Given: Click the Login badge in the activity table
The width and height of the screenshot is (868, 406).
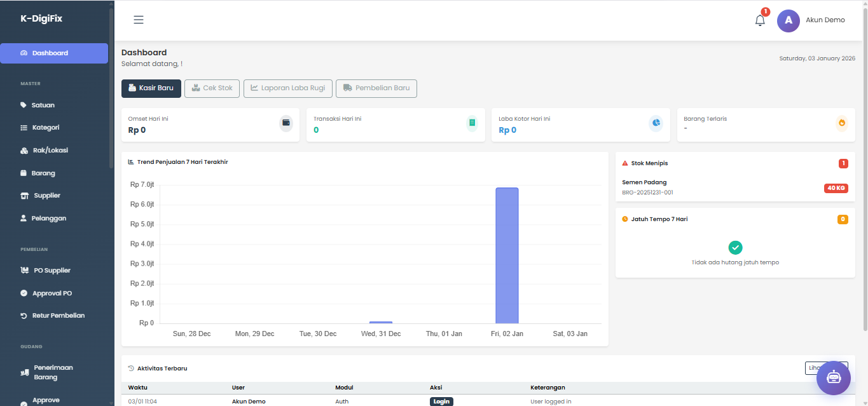Looking at the screenshot, I should pos(441,401).
